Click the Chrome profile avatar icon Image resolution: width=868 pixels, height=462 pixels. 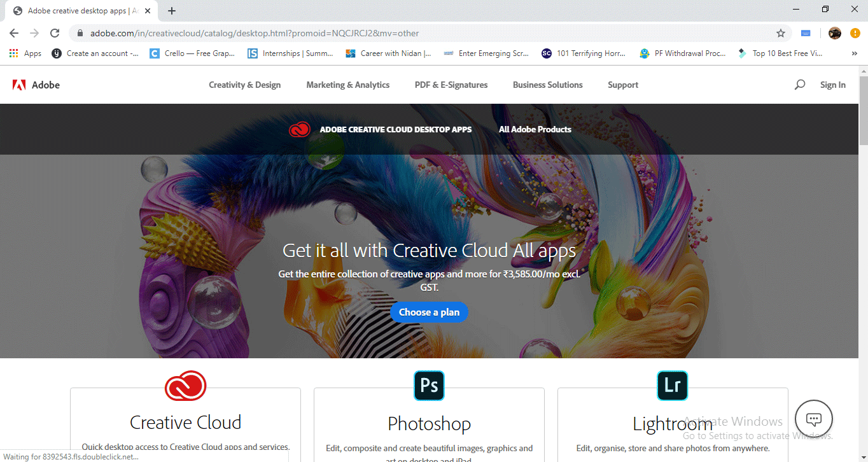coord(834,33)
